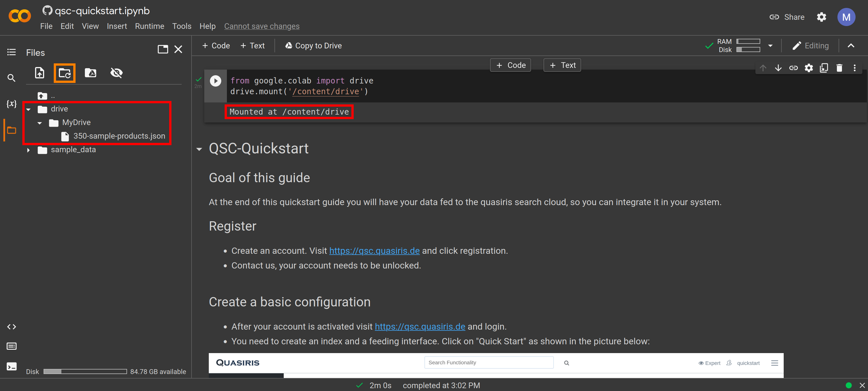Run the drive mount code cell

coord(215,81)
